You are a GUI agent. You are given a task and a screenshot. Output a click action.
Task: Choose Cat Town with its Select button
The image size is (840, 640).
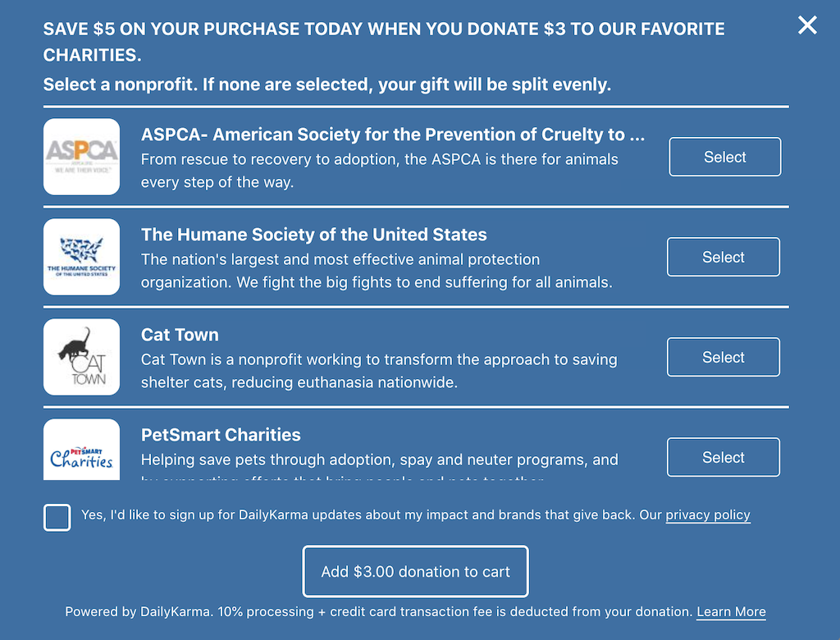(x=723, y=357)
